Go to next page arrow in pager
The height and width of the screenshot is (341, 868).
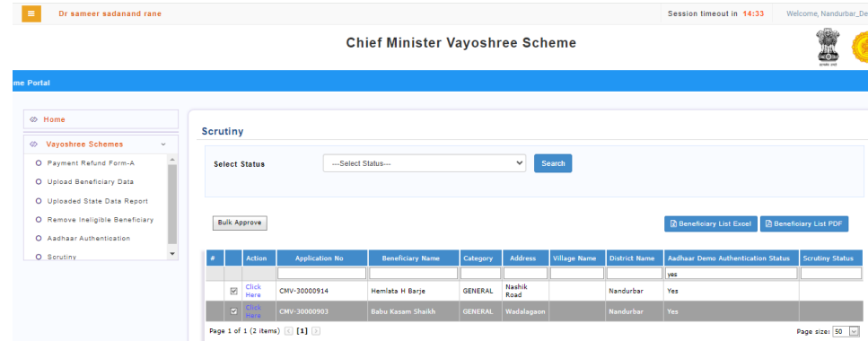pos(316,331)
